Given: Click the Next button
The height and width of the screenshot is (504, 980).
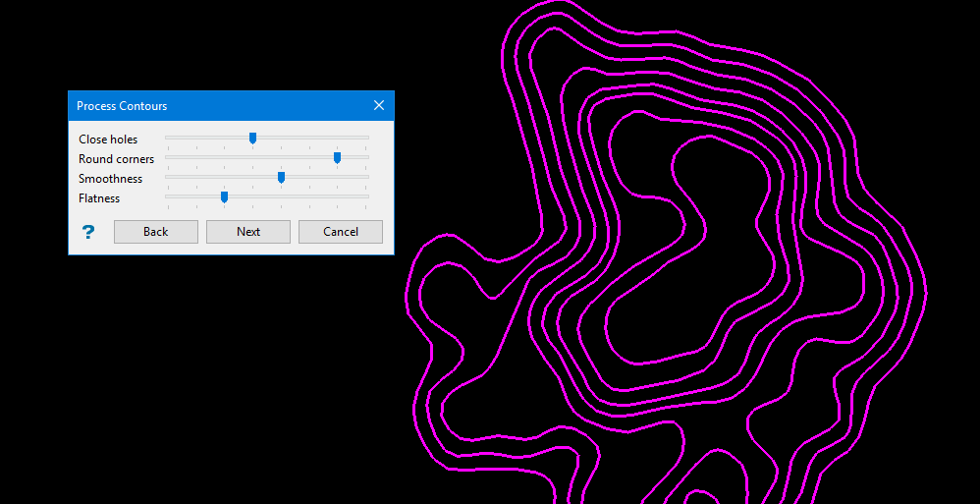Looking at the screenshot, I should [248, 231].
